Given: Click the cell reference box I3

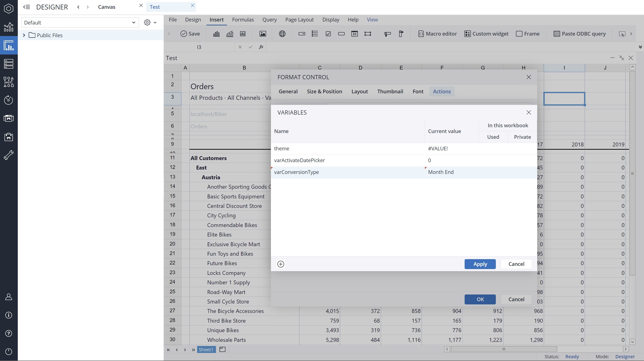Looking at the screenshot, I should pos(199,47).
